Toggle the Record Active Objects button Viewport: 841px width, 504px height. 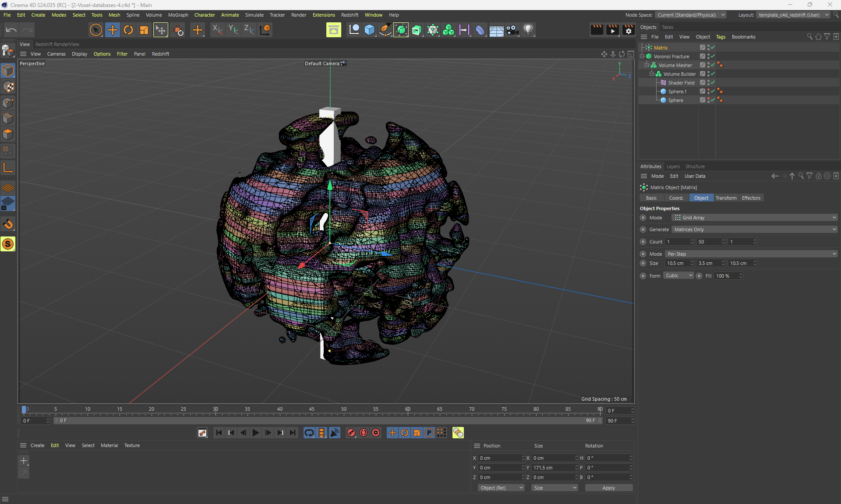351,433
